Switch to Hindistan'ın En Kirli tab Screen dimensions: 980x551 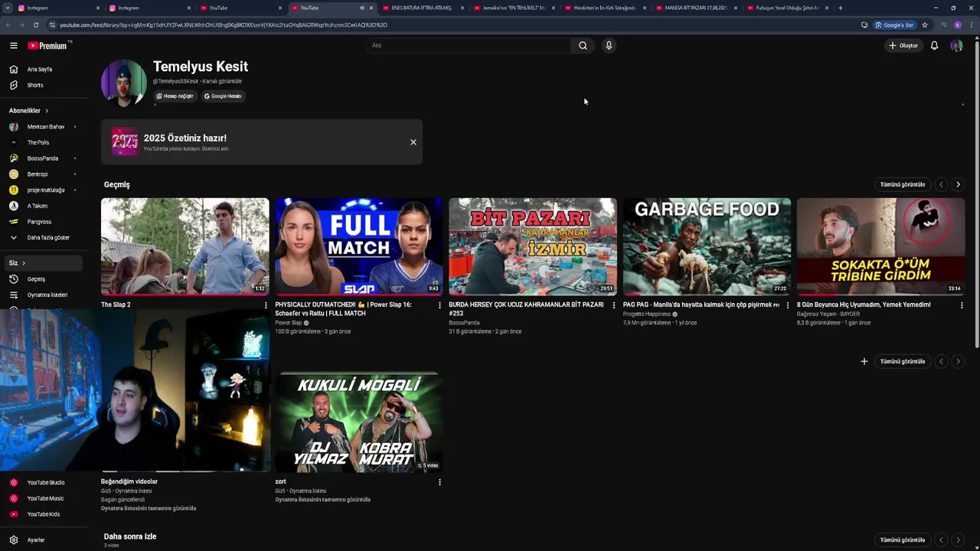(604, 8)
